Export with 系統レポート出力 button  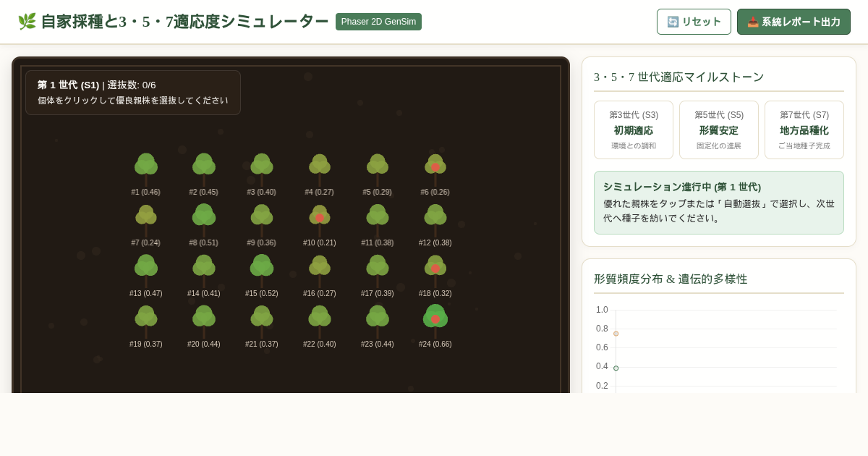793,22
